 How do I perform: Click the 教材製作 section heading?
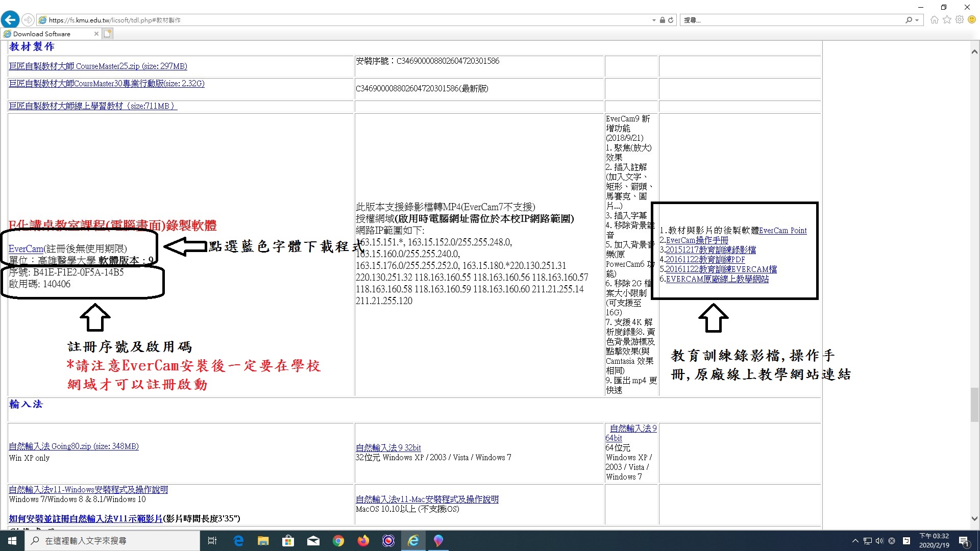(32, 46)
